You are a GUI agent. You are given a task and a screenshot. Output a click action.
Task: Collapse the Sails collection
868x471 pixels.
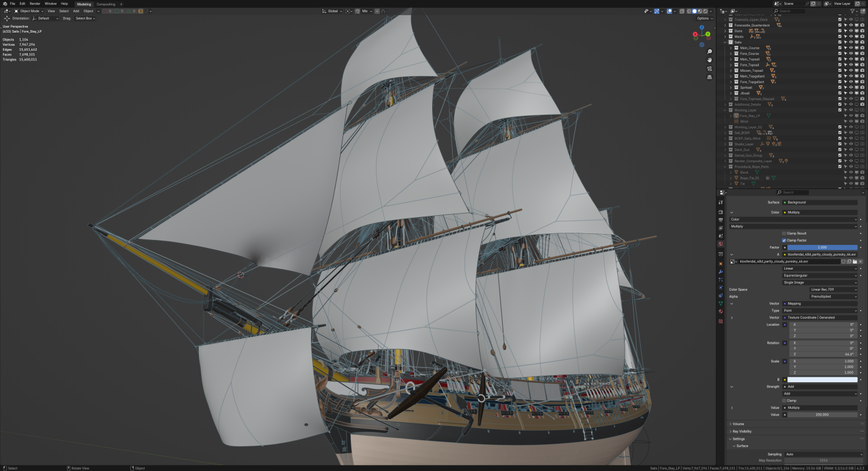pyautogui.click(x=725, y=42)
